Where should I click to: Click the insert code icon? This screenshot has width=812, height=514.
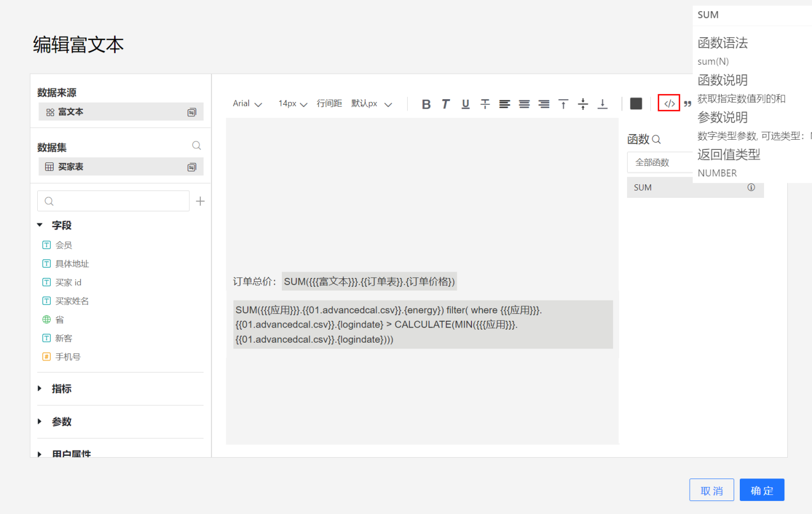pyautogui.click(x=669, y=104)
